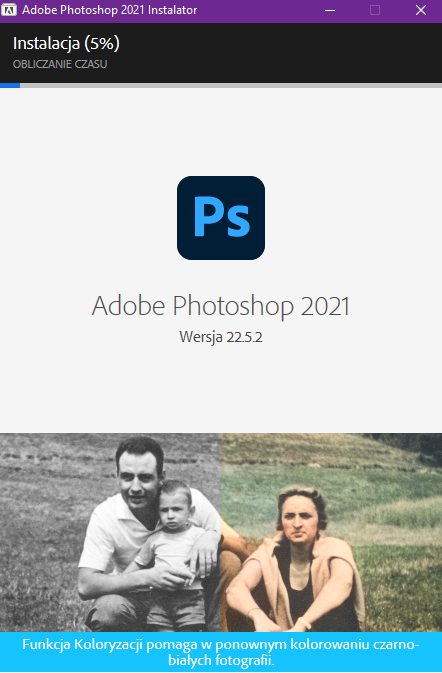Click the 'Instalacja' heading word

click(x=46, y=43)
